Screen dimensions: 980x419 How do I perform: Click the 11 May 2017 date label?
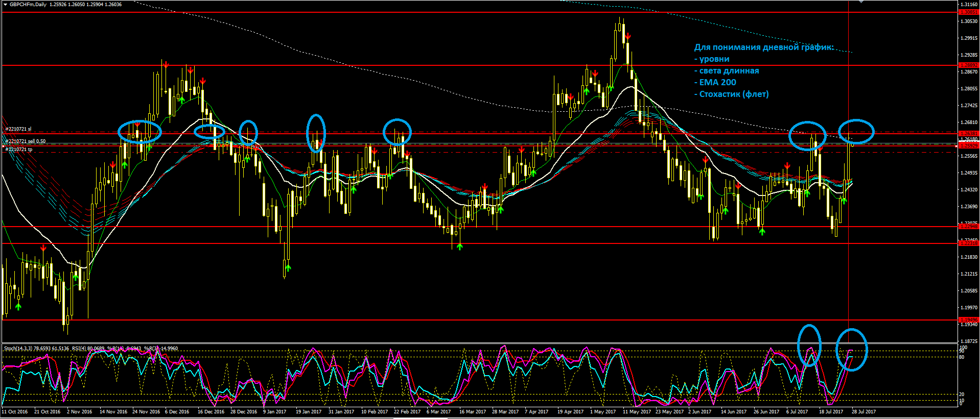(x=637, y=411)
